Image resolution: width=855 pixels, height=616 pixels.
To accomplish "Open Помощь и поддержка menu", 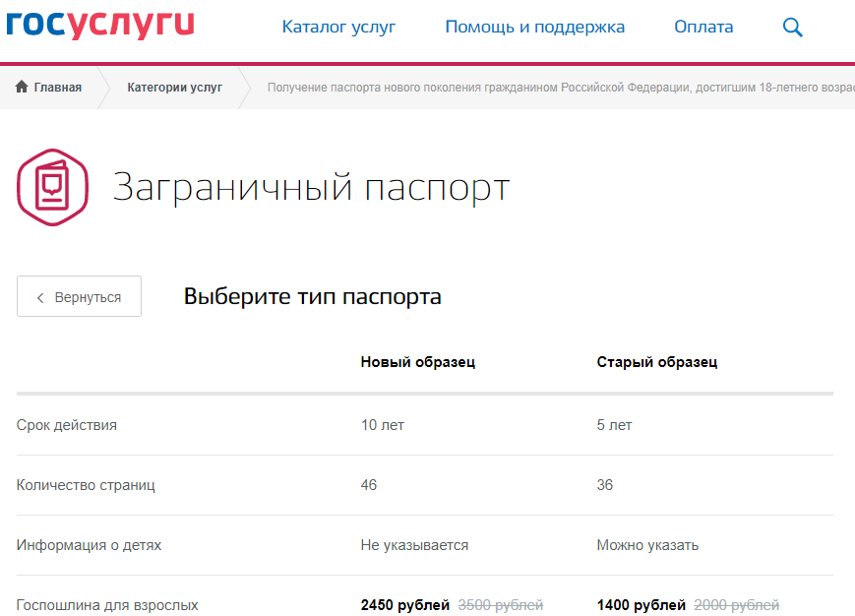I will coord(535,27).
